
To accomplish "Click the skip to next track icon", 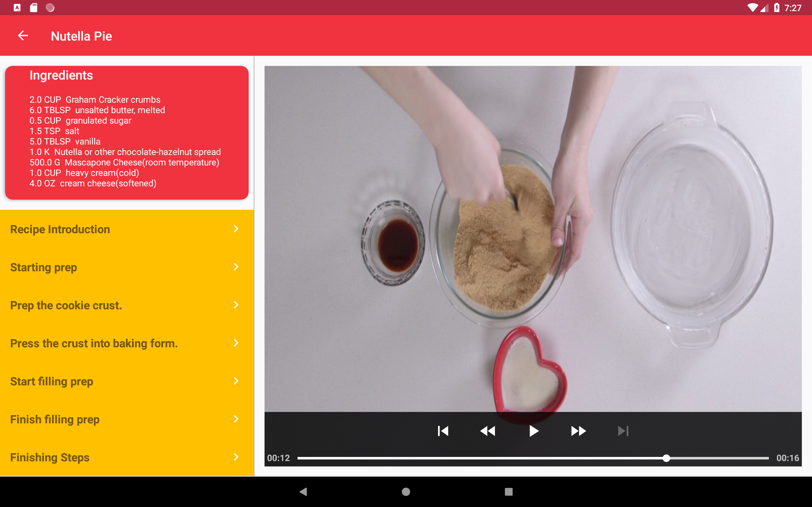I will point(623,431).
